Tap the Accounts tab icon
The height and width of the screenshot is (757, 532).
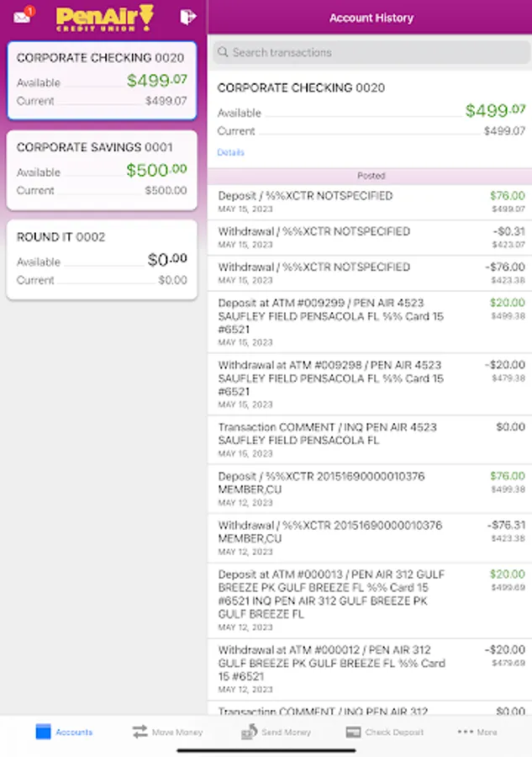(44, 732)
